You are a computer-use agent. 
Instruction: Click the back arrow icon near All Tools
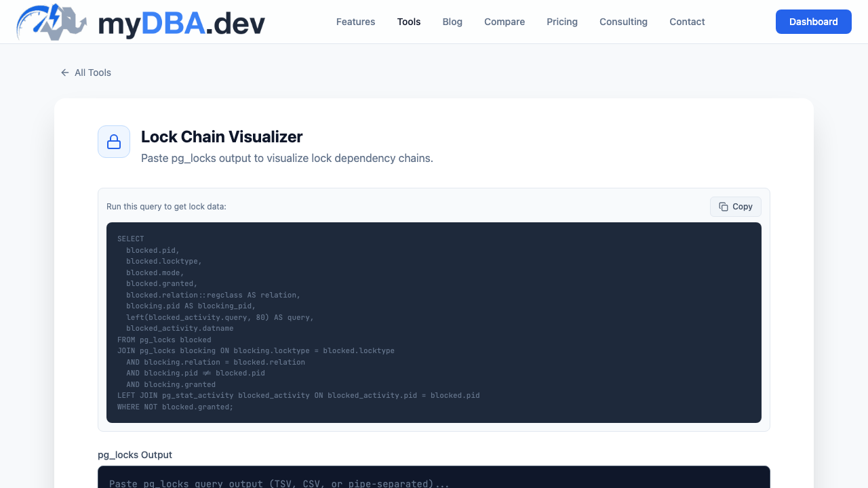(65, 73)
